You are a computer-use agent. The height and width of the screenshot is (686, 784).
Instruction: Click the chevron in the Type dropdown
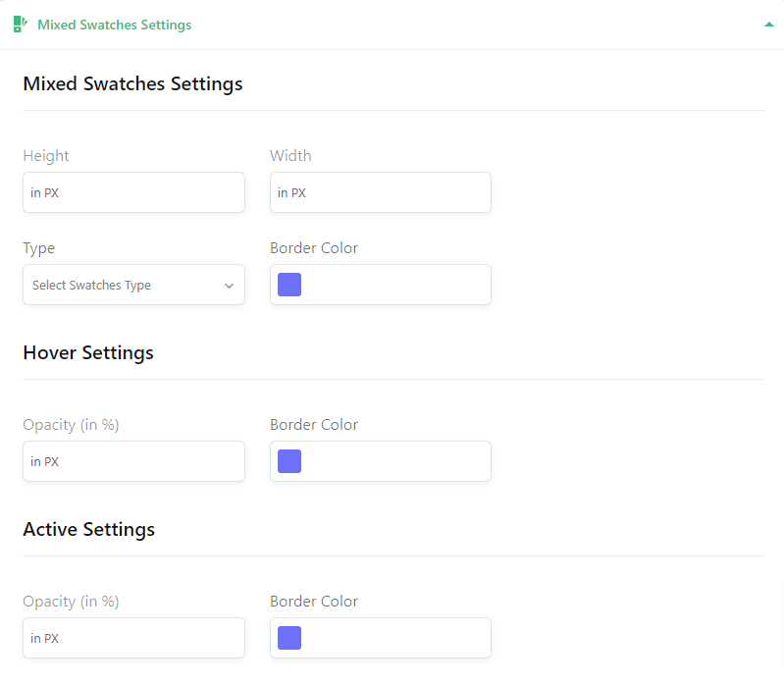229,286
